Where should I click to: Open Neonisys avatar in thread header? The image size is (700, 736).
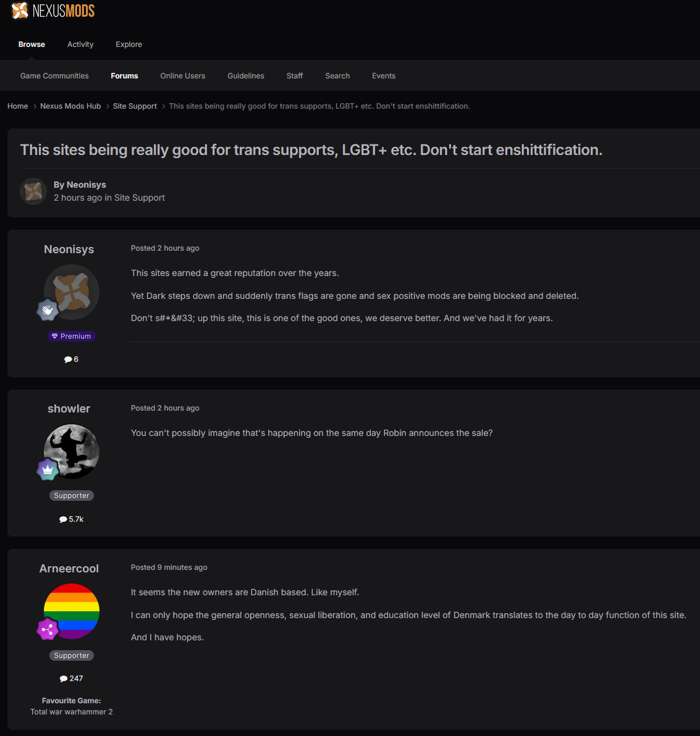(33, 191)
